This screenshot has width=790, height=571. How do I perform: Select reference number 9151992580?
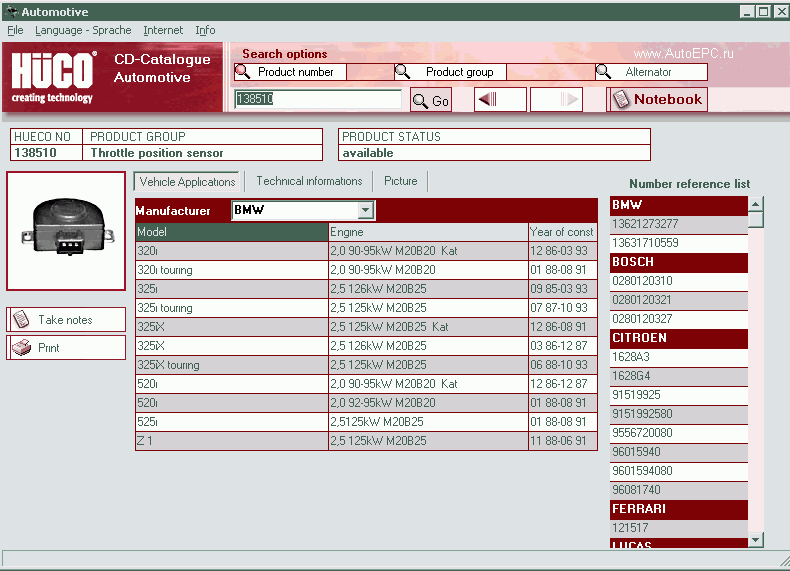pyautogui.click(x=679, y=414)
